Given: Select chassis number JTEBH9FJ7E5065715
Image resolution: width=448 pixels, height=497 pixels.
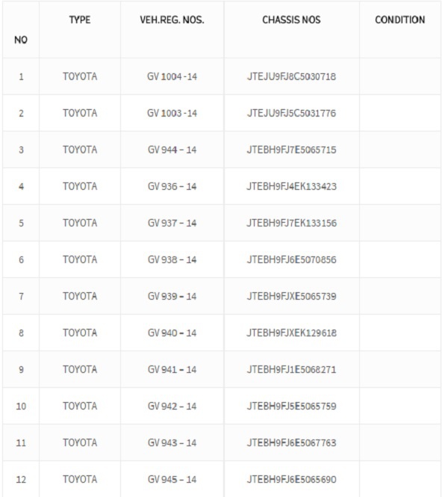Looking at the screenshot, I should point(291,149).
